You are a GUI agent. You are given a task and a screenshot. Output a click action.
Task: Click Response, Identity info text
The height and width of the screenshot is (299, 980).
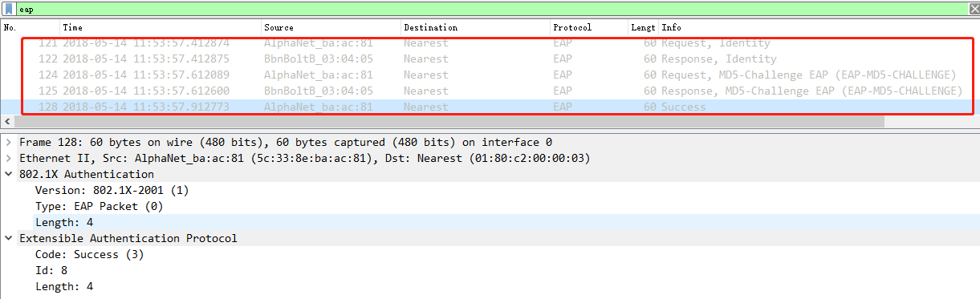click(x=719, y=59)
